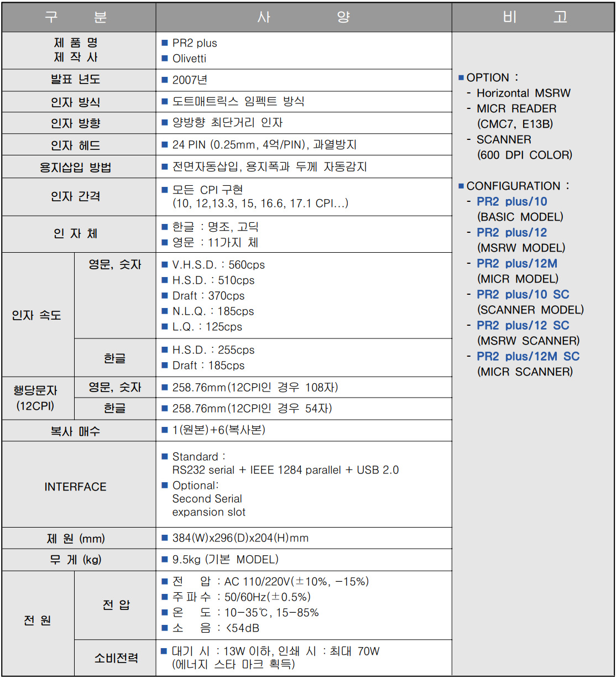Select "(MICR SCANNER)" description

pyautogui.click(x=525, y=372)
